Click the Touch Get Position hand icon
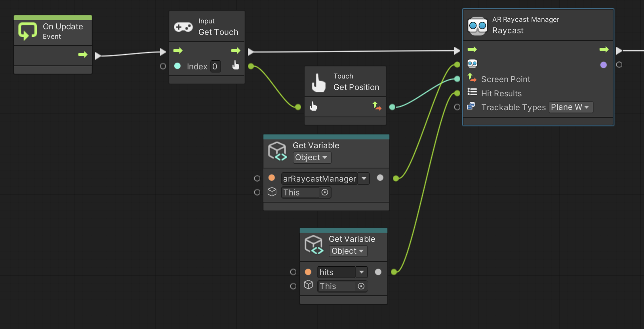This screenshot has height=329, width=644. pyautogui.click(x=318, y=83)
